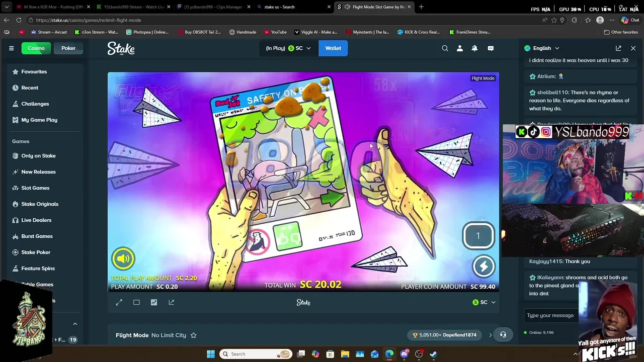Open the chat bubble icon

tap(491, 48)
